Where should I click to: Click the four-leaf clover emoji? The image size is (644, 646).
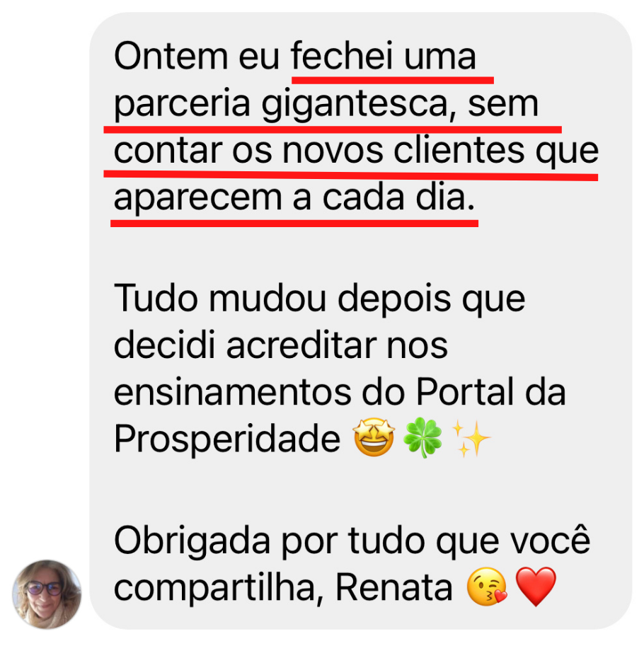click(x=422, y=438)
